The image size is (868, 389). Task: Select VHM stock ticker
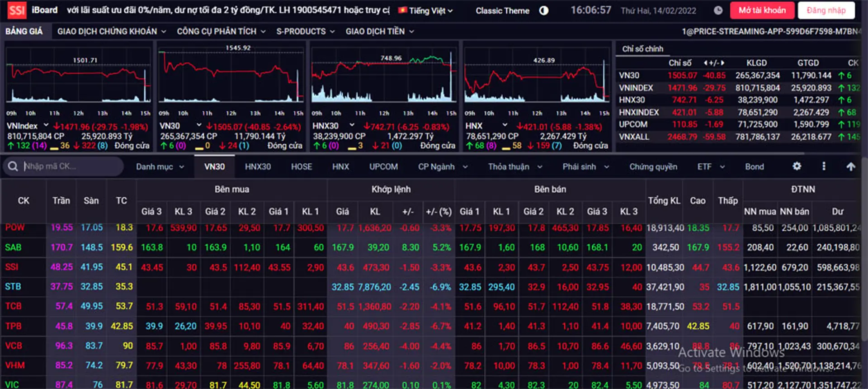tap(14, 365)
